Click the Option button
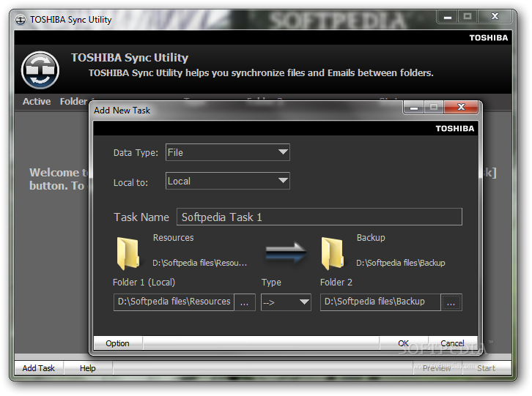This screenshot has width=532, height=396. coord(118,343)
